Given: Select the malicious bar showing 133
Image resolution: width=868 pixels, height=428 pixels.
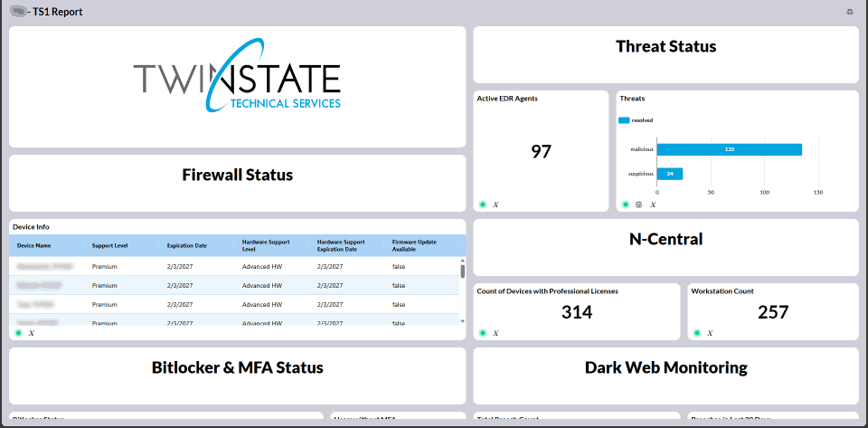Looking at the screenshot, I should pyautogui.click(x=730, y=149).
